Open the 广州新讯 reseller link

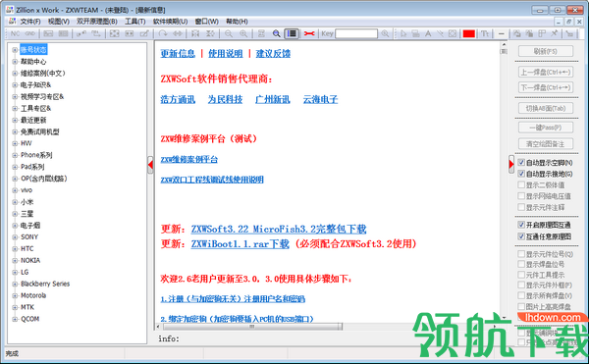point(273,99)
